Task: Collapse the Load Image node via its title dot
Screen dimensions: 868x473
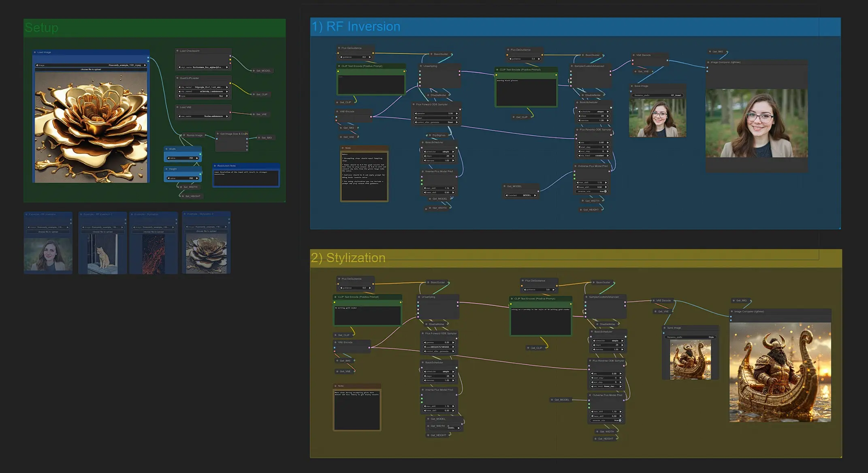Action: tap(35, 52)
